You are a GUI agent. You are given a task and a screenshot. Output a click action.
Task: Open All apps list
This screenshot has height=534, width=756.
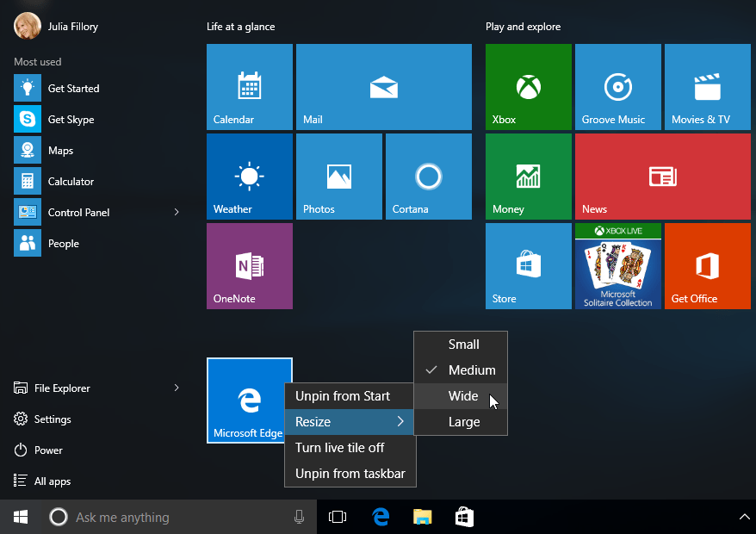coord(52,481)
